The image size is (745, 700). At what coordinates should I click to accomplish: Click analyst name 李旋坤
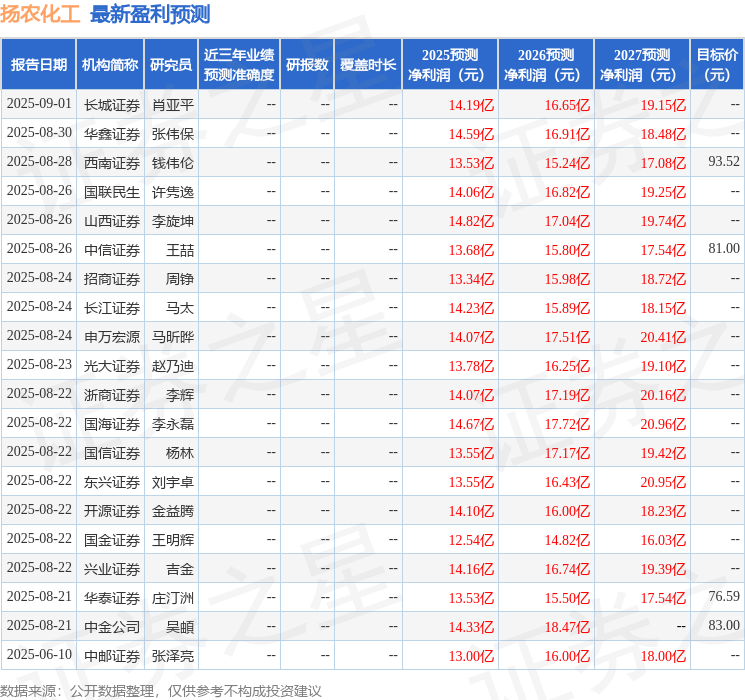coord(173,221)
